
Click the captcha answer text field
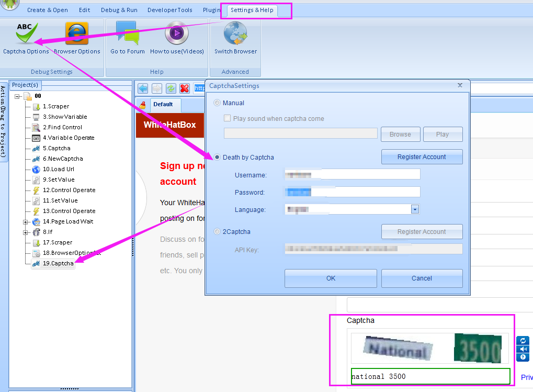click(x=430, y=376)
